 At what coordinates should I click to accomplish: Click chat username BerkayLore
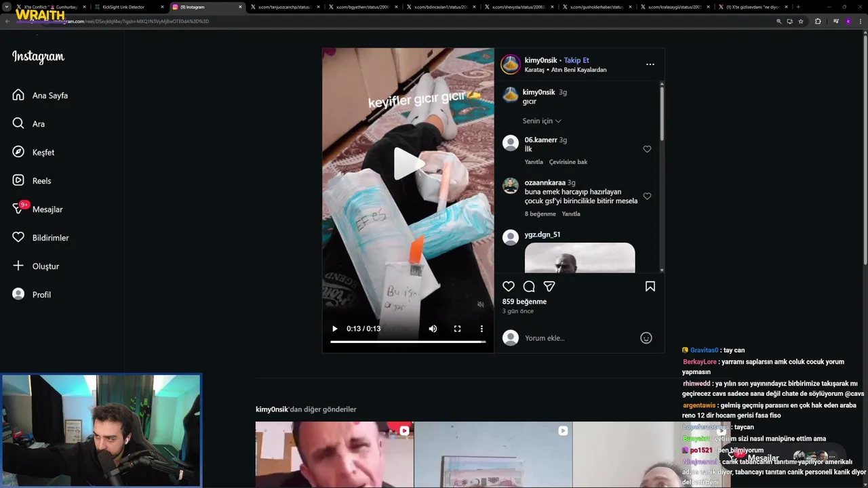700,362
